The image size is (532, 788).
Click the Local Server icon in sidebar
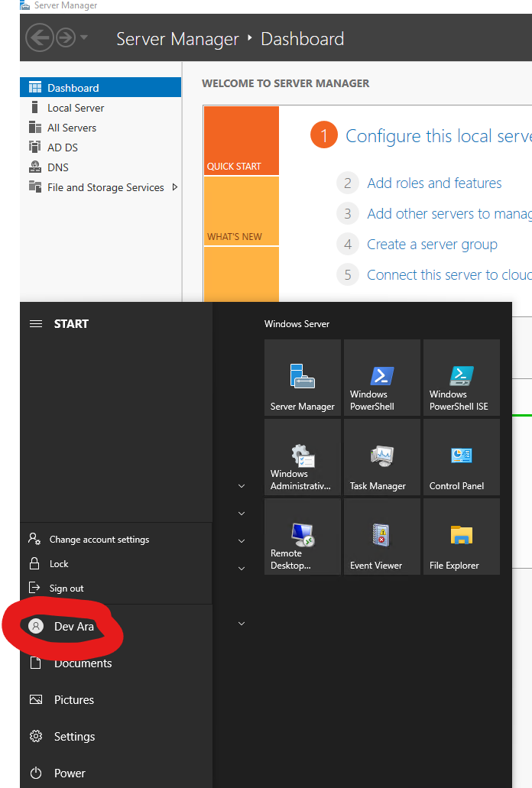(34, 107)
